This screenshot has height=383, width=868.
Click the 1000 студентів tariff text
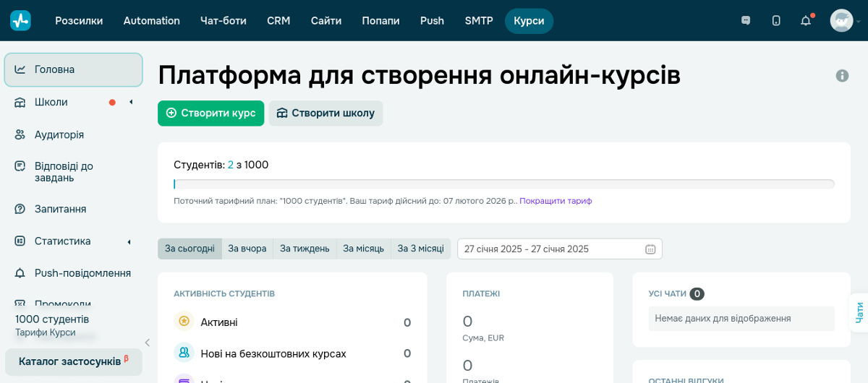coord(52,319)
